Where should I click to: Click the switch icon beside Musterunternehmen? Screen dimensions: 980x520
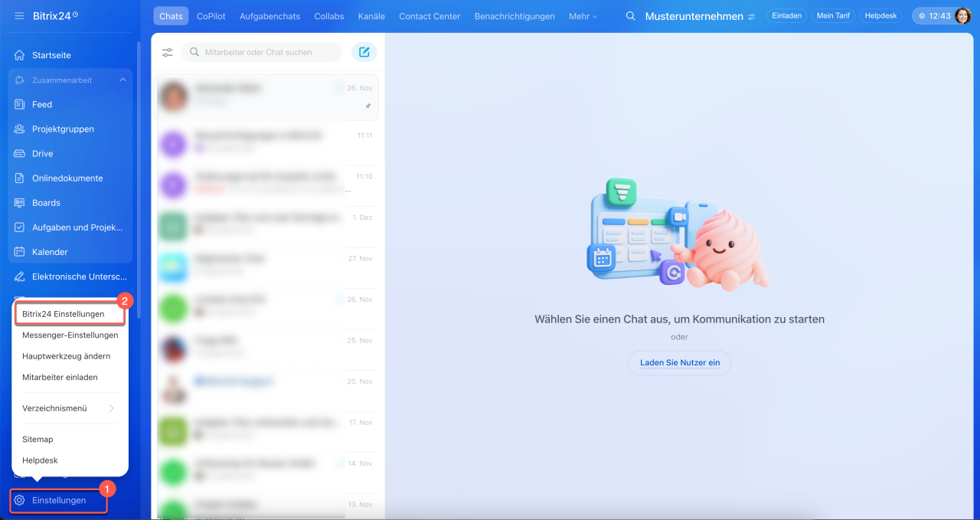coord(751,16)
